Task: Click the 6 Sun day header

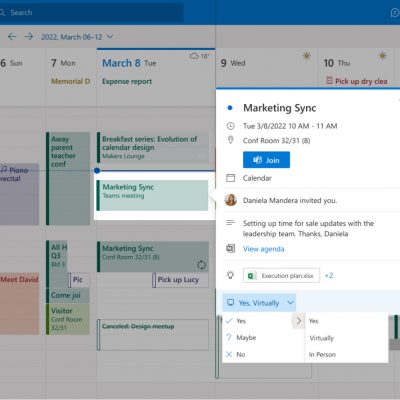Action: tap(11, 63)
